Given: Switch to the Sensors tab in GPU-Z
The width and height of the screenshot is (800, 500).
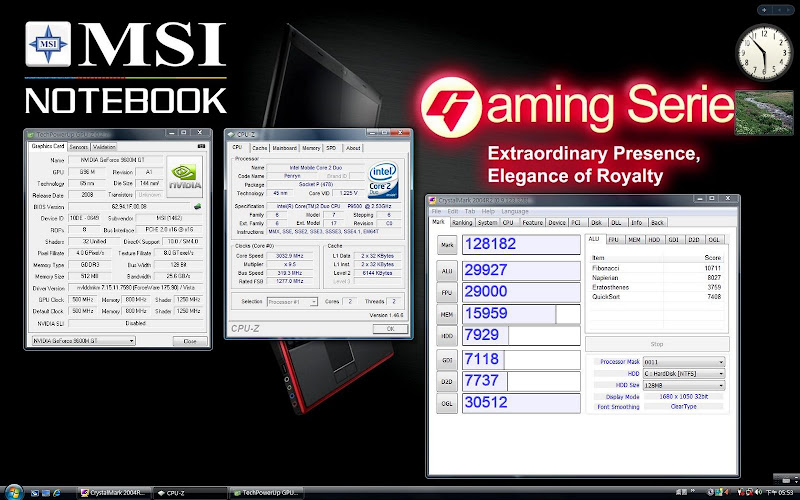Looking at the screenshot, I should coord(79,147).
